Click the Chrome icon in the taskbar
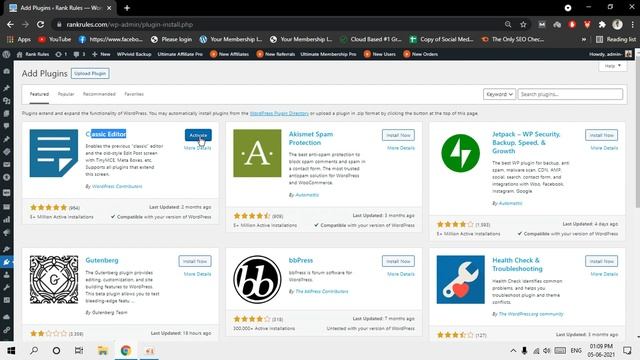The image size is (640, 360). (x=126, y=351)
